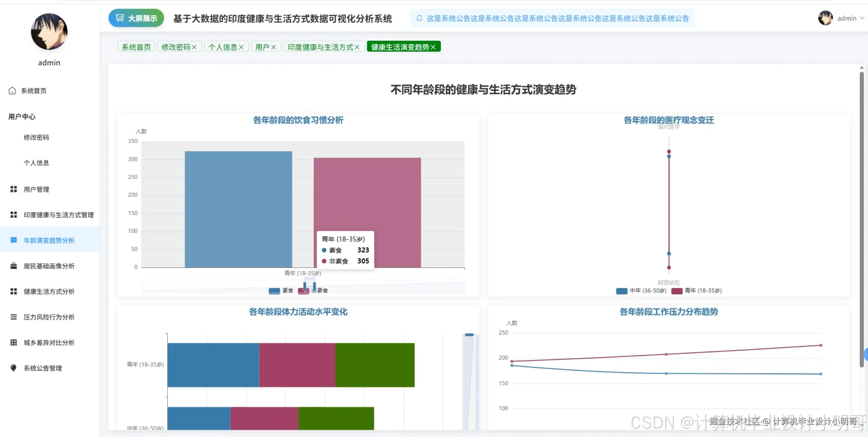Screen dimensions: 868x437
Task: Click the 大屏展示 button
Action: 136,18
